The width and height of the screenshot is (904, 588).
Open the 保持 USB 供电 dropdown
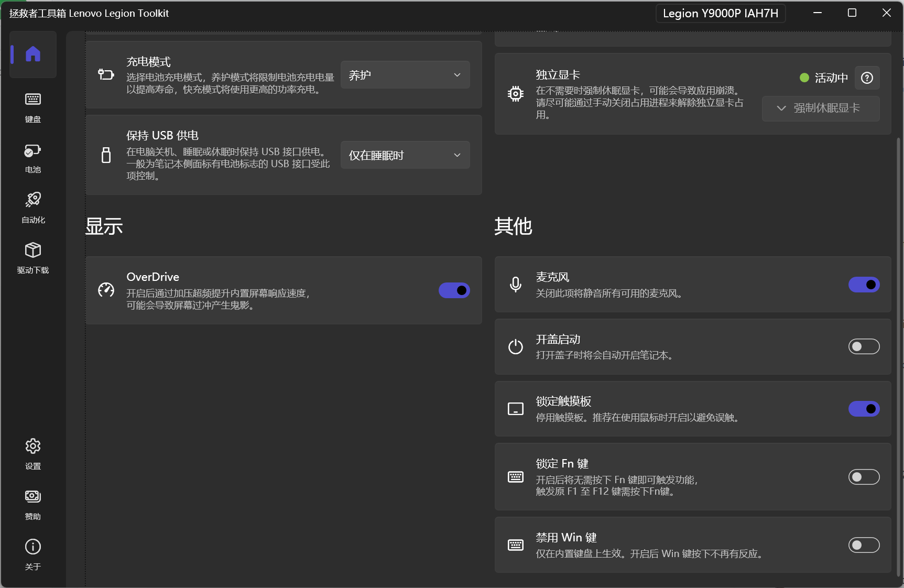pyautogui.click(x=405, y=155)
